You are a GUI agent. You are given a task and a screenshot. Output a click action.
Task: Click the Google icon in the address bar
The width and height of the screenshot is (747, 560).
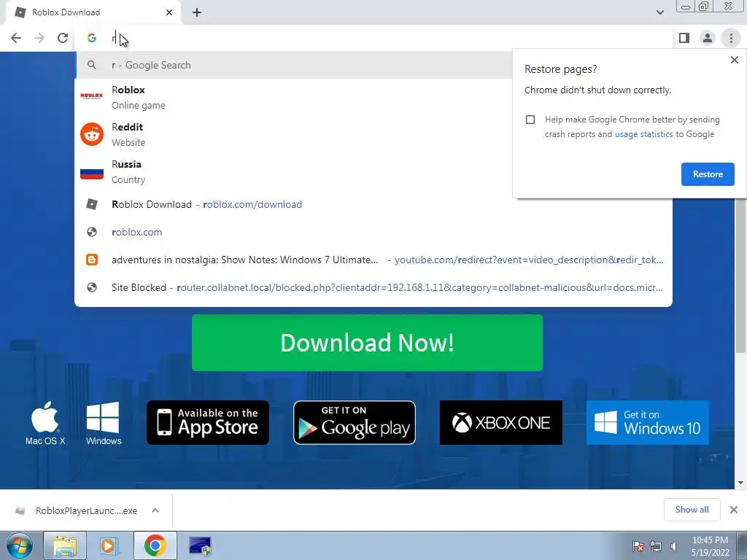coord(91,38)
